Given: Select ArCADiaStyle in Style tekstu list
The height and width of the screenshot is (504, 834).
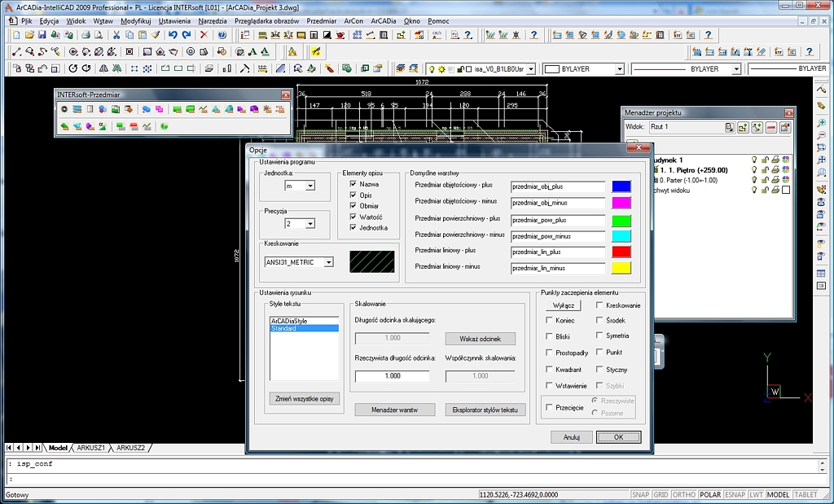Looking at the screenshot, I should (x=304, y=321).
